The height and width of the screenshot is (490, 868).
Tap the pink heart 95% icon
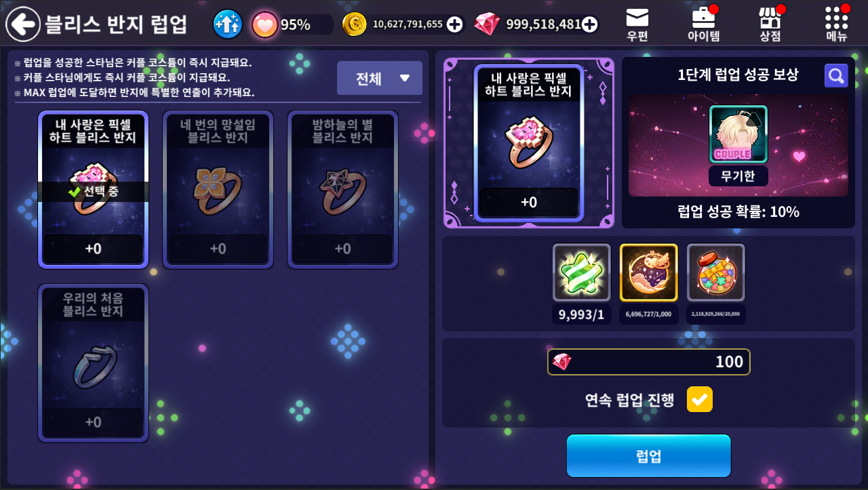tap(264, 24)
